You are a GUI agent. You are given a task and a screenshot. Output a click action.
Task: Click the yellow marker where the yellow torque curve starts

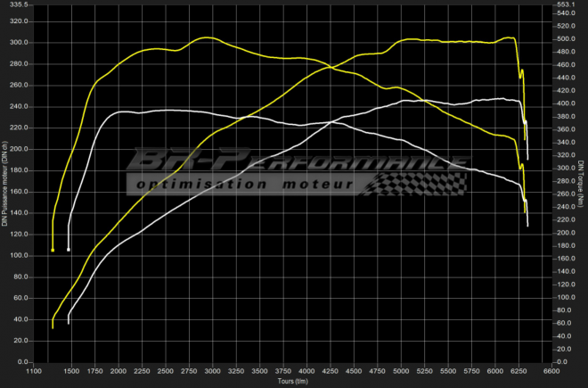53,251
